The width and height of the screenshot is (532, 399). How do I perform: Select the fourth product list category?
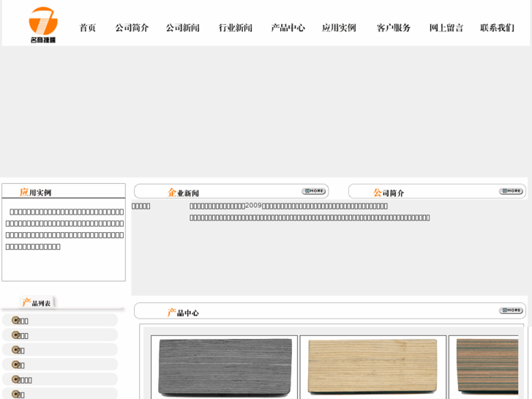(60, 365)
